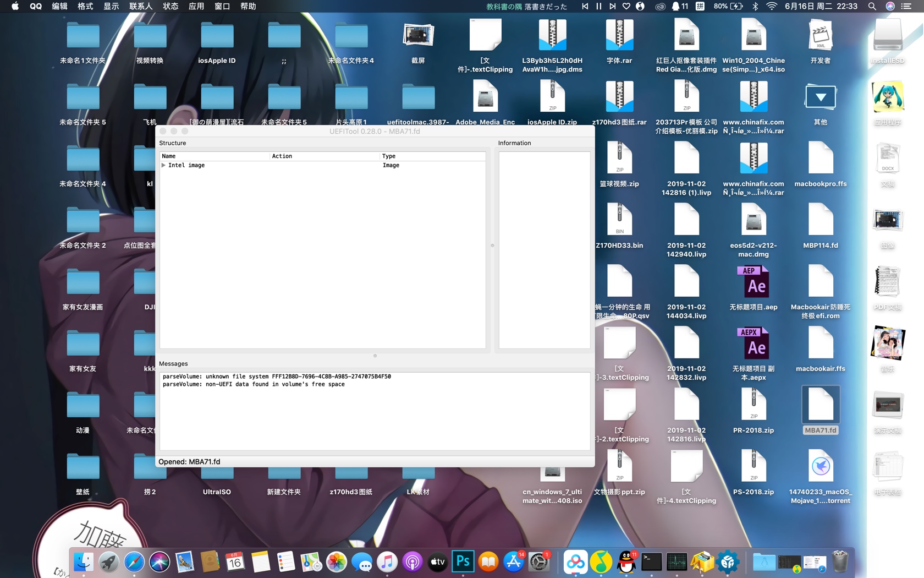Image resolution: width=924 pixels, height=578 pixels.
Task: Like current song with heart icon
Action: [x=626, y=6]
